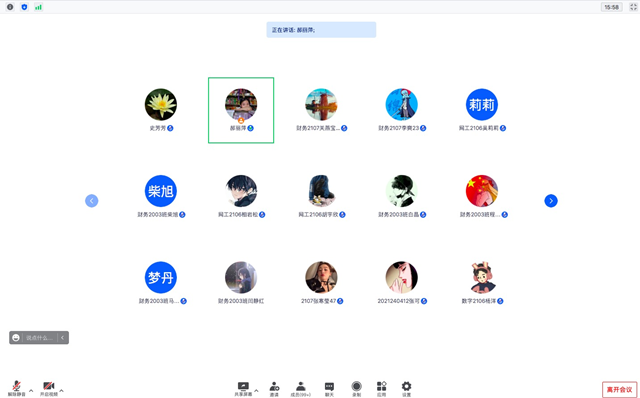Open the chat panel icon
This screenshot has height=398, width=640.
(329, 389)
